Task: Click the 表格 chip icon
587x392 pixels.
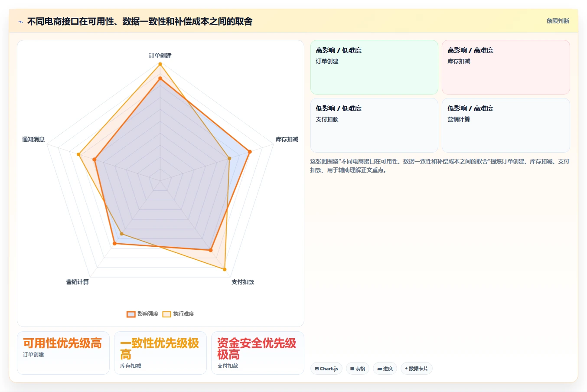Action: coord(352,369)
